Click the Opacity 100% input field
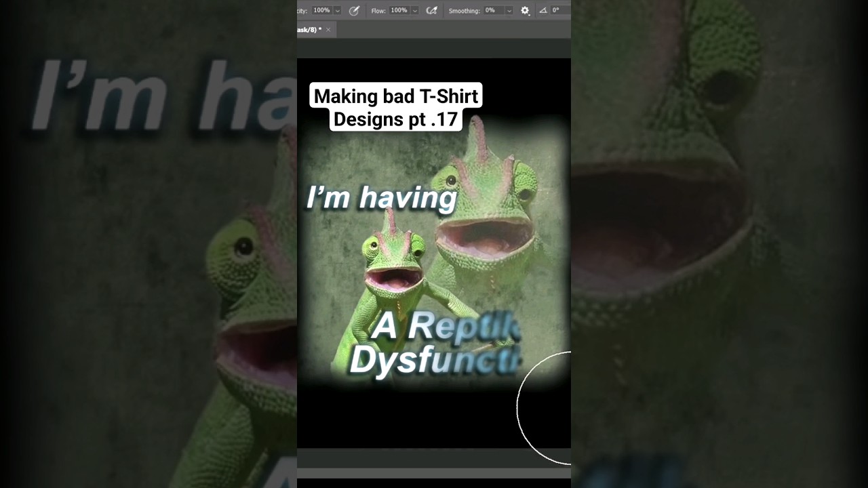Screen dimensions: 868x488 (x=321, y=10)
